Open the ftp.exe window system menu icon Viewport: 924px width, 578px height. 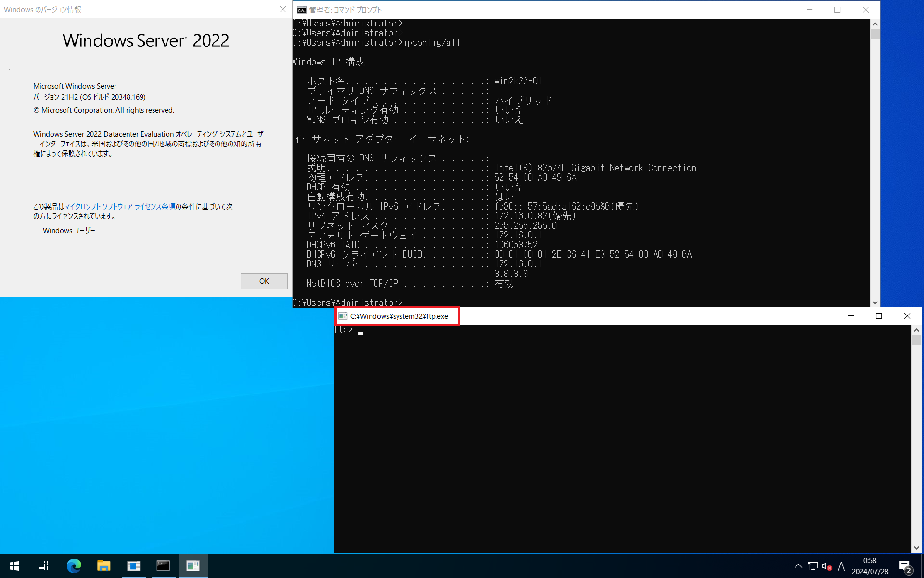pos(343,316)
